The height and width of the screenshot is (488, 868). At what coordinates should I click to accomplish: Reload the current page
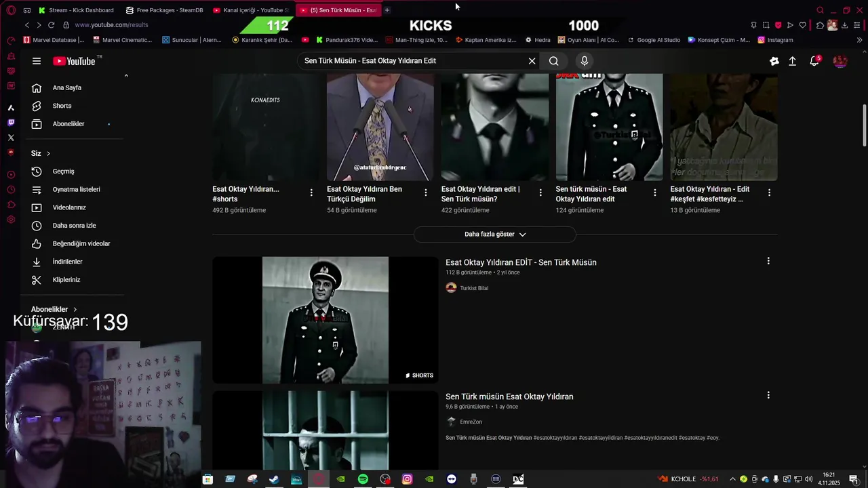(x=51, y=25)
